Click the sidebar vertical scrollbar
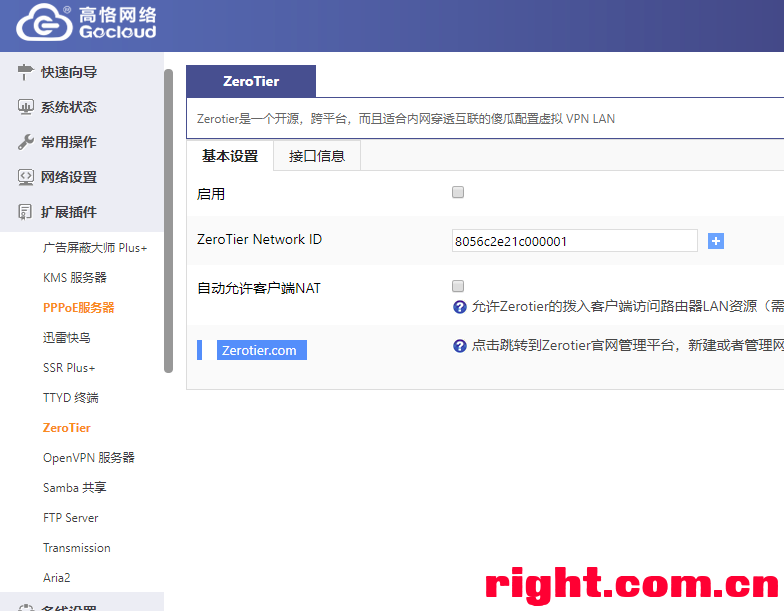The height and width of the screenshot is (611, 784). [x=168, y=220]
